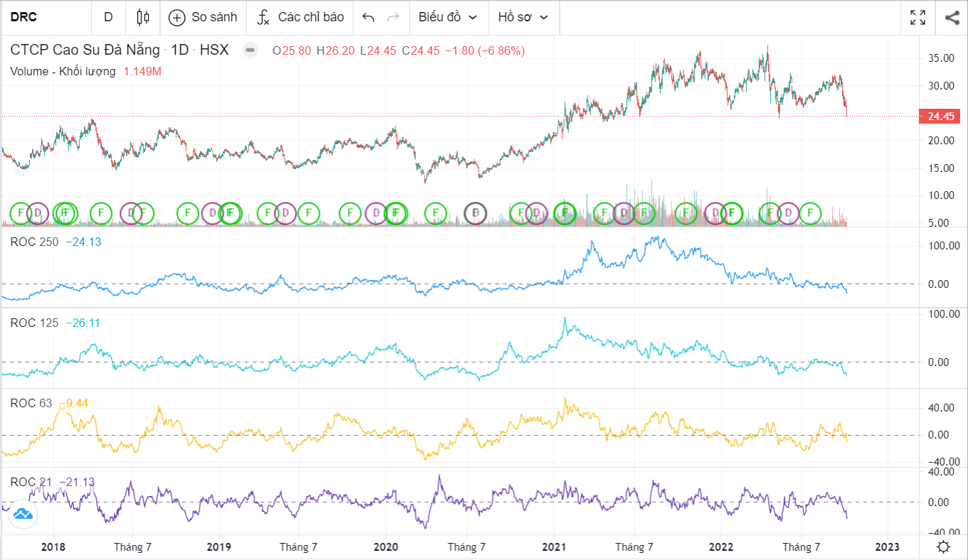Select the ROC 63 indicator legend
The height and width of the screenshot is (560, 968).
coord(31,403)
